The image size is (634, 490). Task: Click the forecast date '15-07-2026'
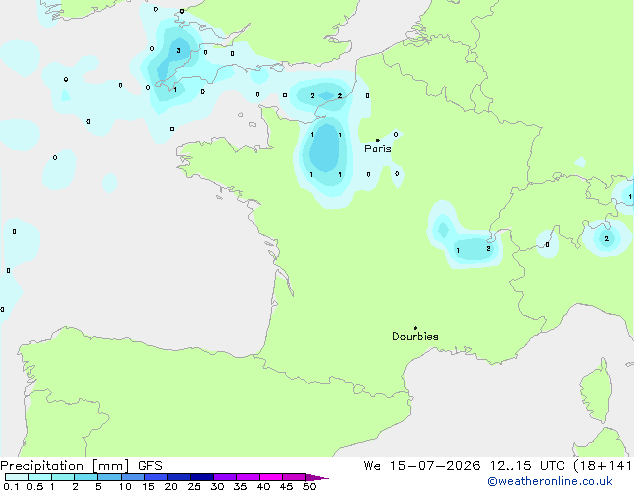(435, 466)
